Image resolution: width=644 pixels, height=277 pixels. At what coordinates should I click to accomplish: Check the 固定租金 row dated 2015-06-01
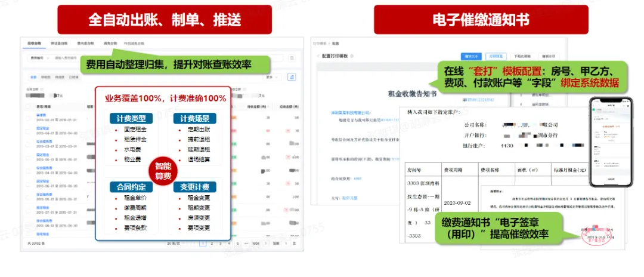[29, 183]
